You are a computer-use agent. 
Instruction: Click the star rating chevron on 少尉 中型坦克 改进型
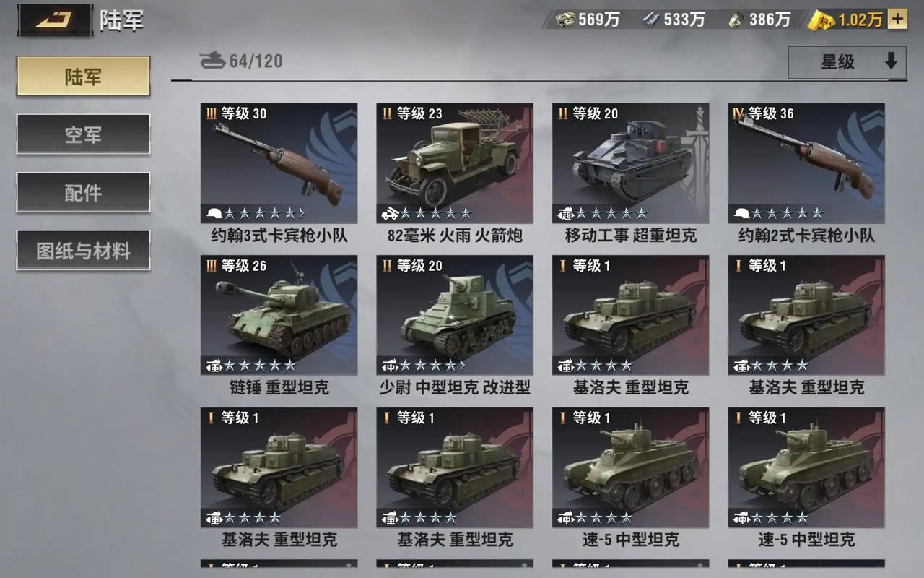click(x=462, y=366)
